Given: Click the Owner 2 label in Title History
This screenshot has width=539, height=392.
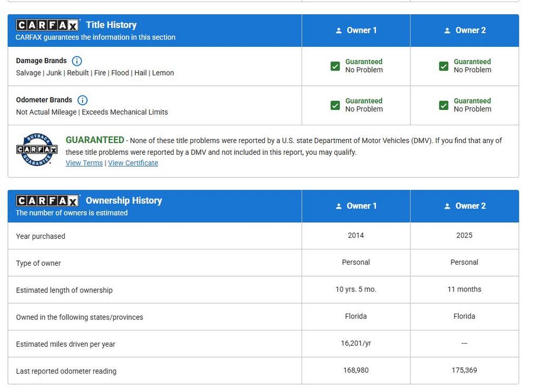Looking at the screenshot, I should (x=471, y=31).
